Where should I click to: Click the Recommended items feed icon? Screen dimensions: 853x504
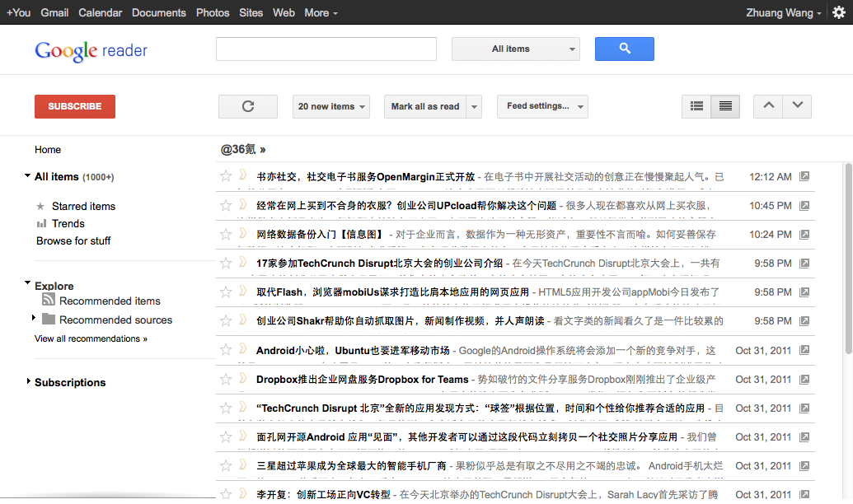pos(49,300)
